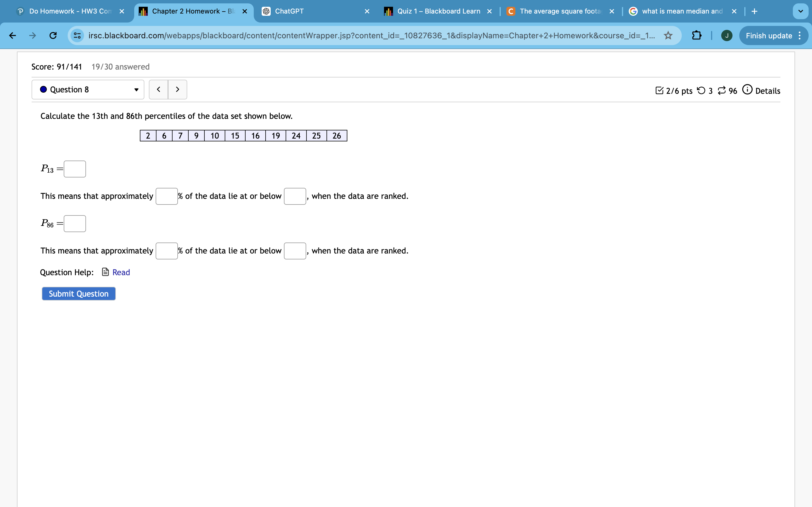
Task: Open the browser extensions puzzle icon
Action: (697, 35)
